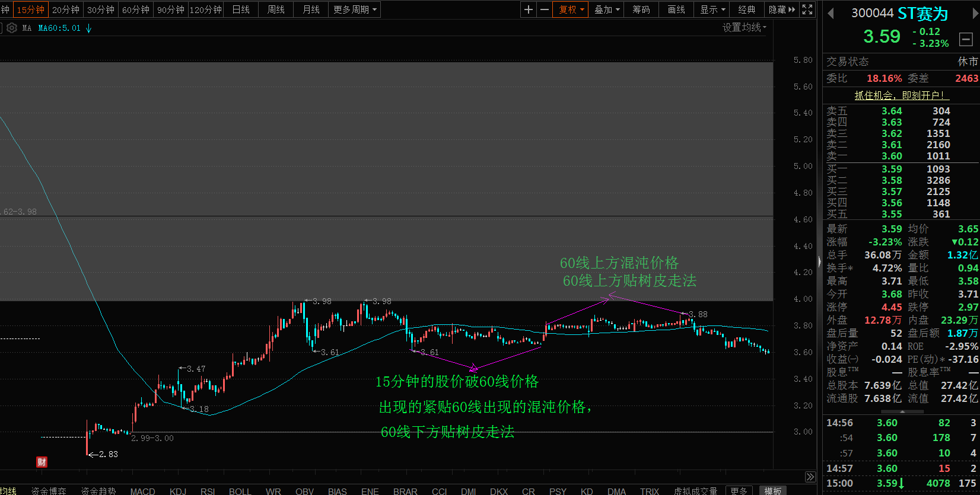980x495 pixels.
Task: Collapse the order book minus box icon
Action: (966, 40)
